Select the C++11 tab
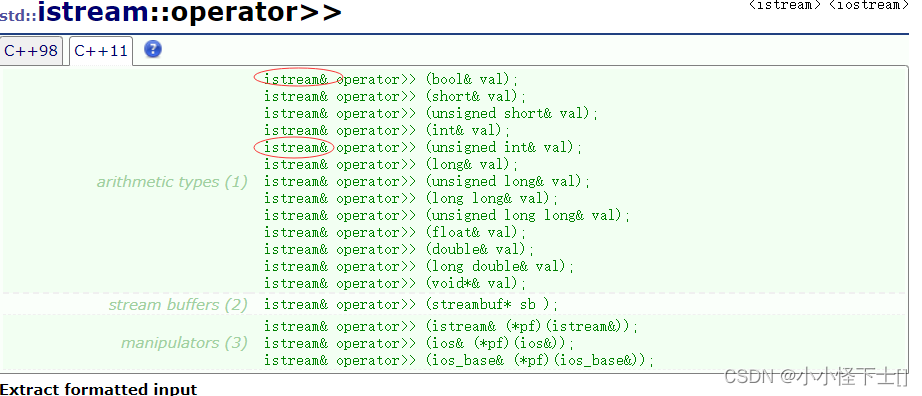 coord(101,51)
